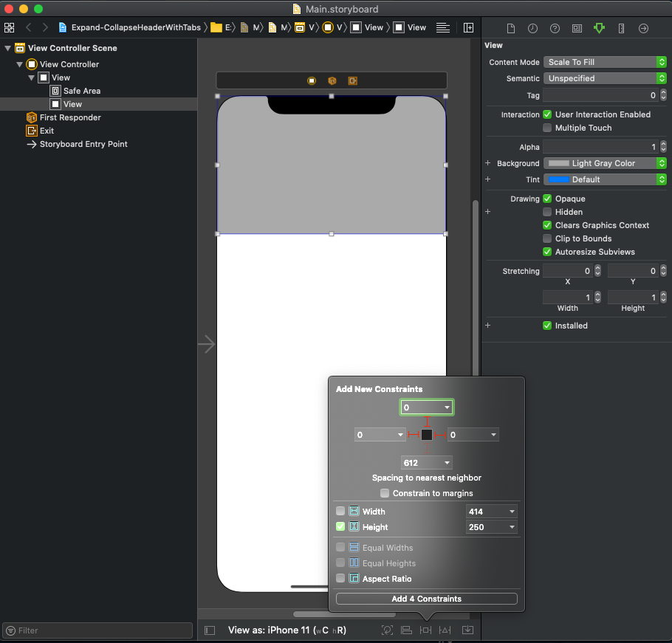The image size is (672, 643).
Task: Open the Quick Help inspector
Action: (x=555, y=28)
